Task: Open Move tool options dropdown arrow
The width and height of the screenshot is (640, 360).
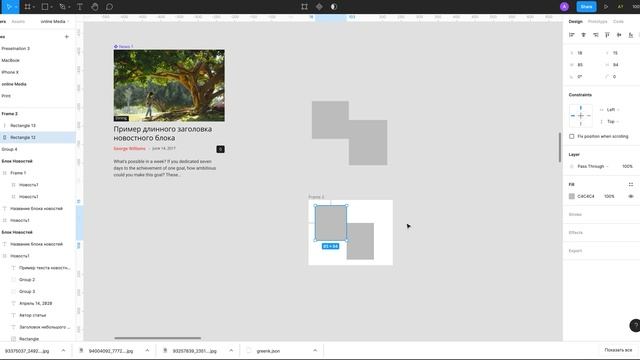Action: [x=16, y=7]
